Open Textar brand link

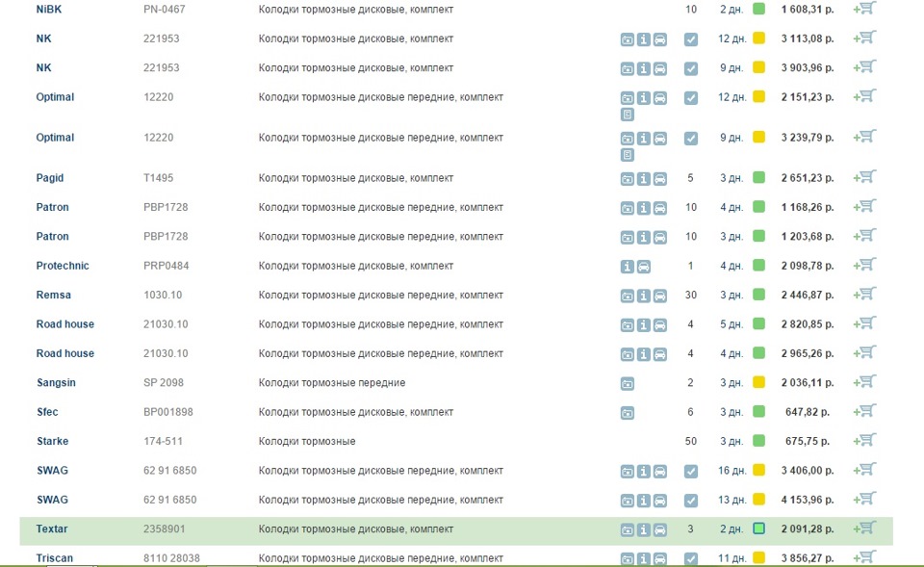(52, 528)
